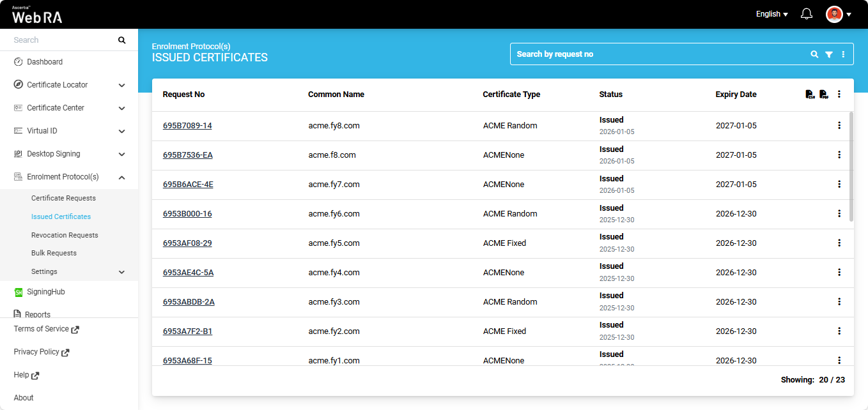Image resolution: width=868 pixels, height=410 pixels.
Task: Click the Status column header
Action: point(610,95)
